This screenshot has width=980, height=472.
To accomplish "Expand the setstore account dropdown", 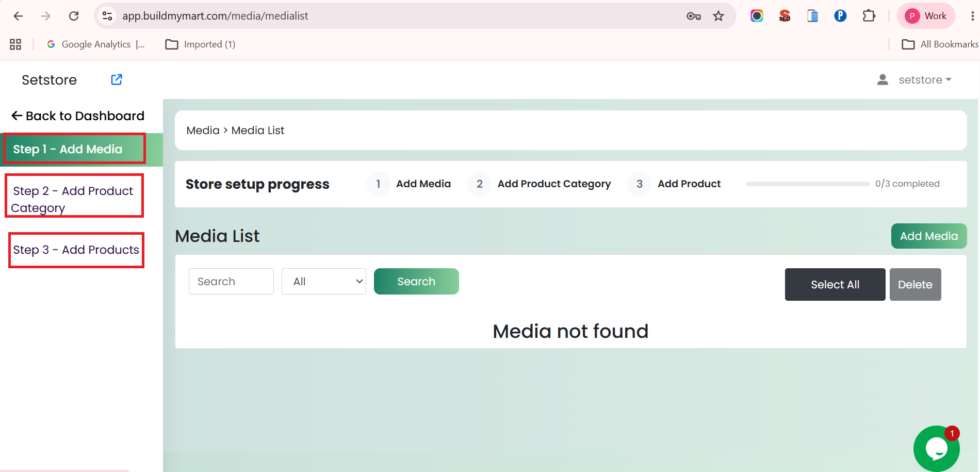I will pyautogui.click(x=925, y=80).
